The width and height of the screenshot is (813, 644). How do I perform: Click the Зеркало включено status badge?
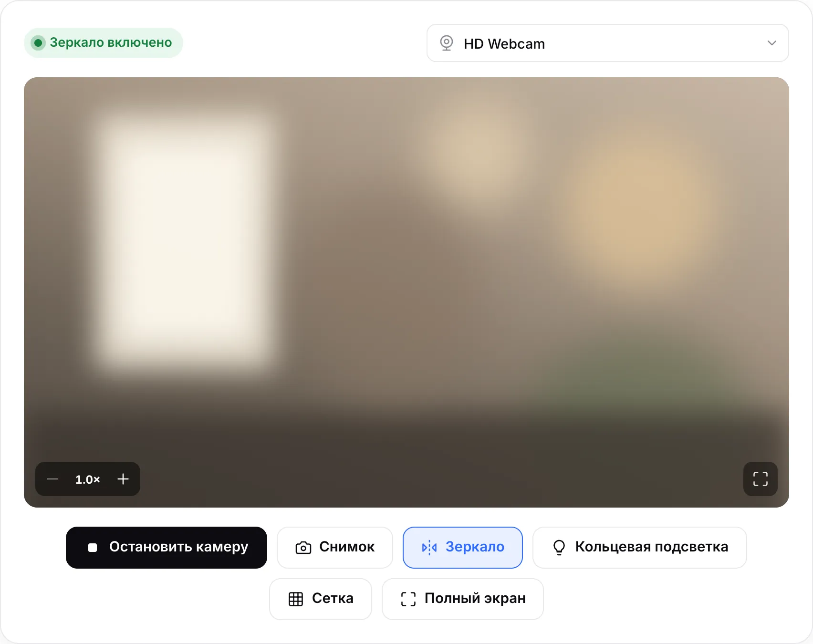pyautogui.click(x=104, y=43)
